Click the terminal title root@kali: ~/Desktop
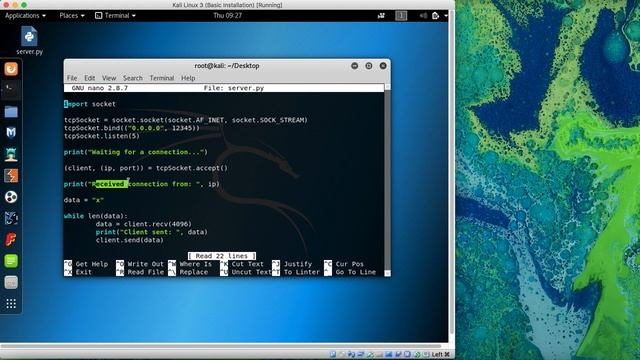This screenshot has width=640, height=360. point(227,66)
